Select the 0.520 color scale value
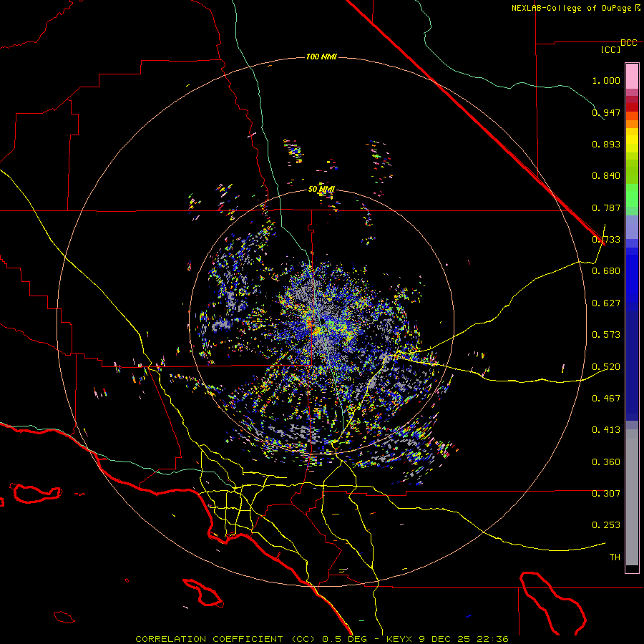The image size is (644, 644). (606, 367)
